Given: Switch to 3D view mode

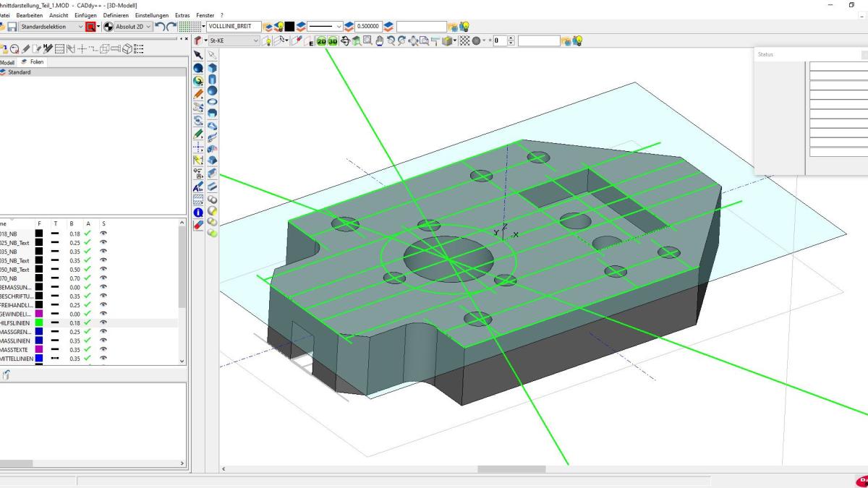Looking at the screenshot, I should pyautogui.click(x=332, y=41).
